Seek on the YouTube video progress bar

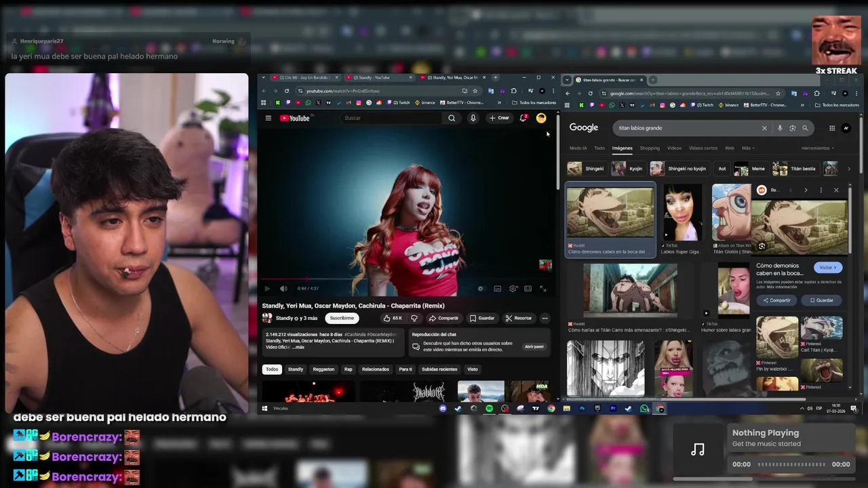[x=407, y=279]
